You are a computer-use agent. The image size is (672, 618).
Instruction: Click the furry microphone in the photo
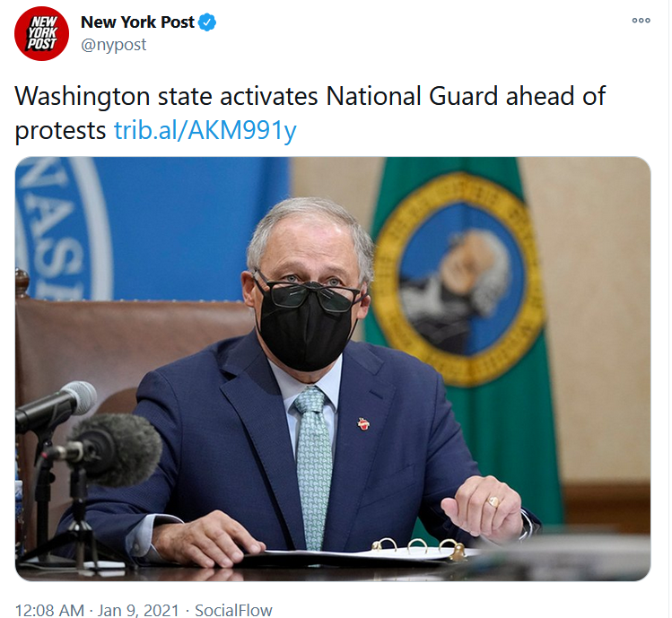pos(114,449)
